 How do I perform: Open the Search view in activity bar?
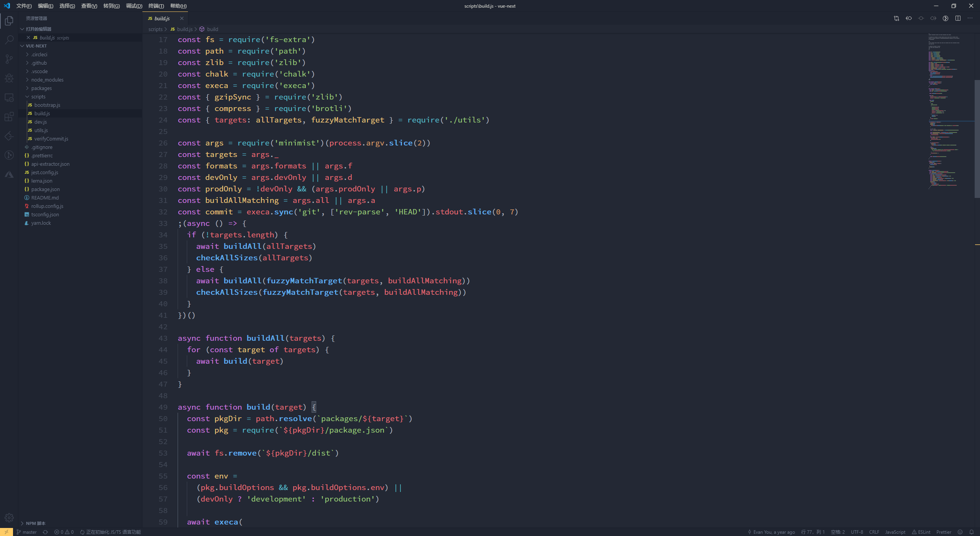tap(9, 39)
